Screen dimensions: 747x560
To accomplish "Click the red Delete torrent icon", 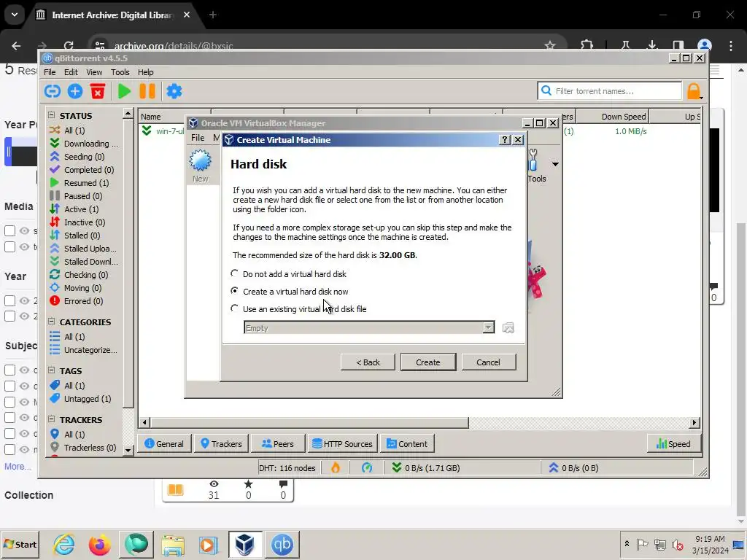I will [98, 91].
